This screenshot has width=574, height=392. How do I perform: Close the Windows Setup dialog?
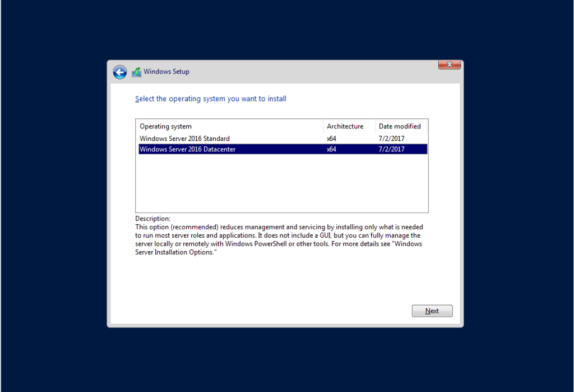click(x=450, y=64)
